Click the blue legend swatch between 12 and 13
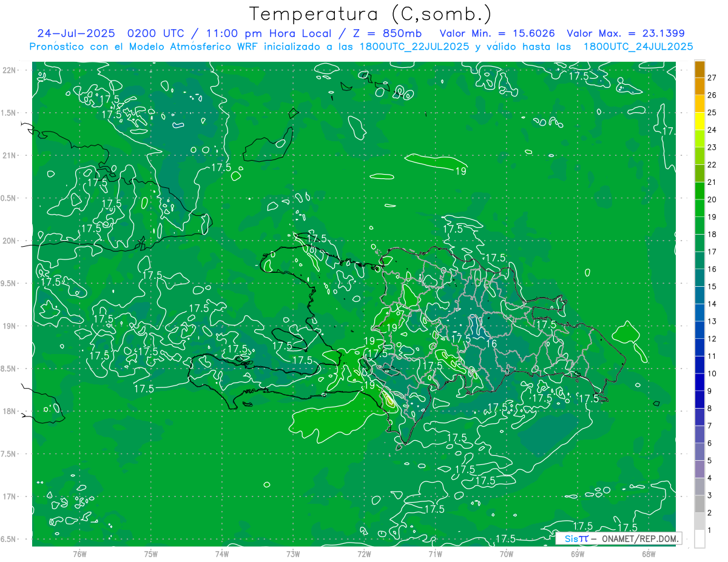728x562 pixels. (x=699, y=331)
